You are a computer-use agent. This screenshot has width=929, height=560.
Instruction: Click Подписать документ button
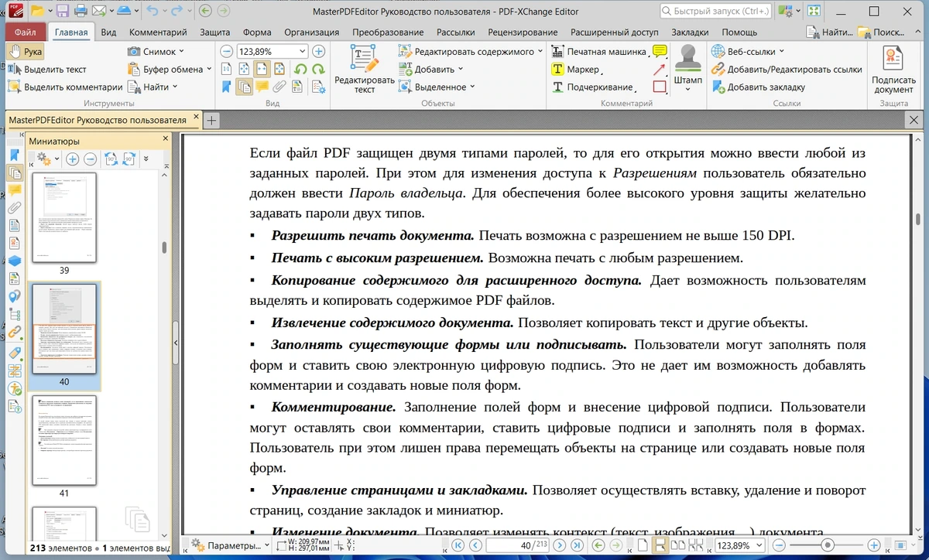893,69
